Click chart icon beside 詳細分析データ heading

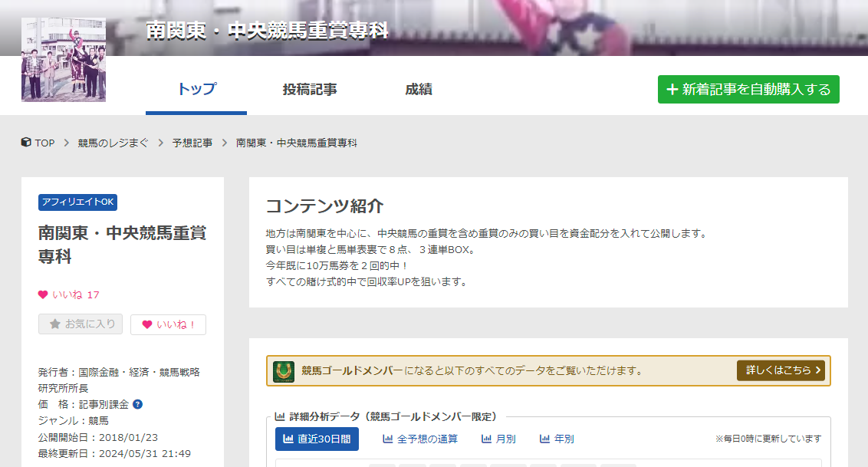pyautogui.click(x=280, y=416)
